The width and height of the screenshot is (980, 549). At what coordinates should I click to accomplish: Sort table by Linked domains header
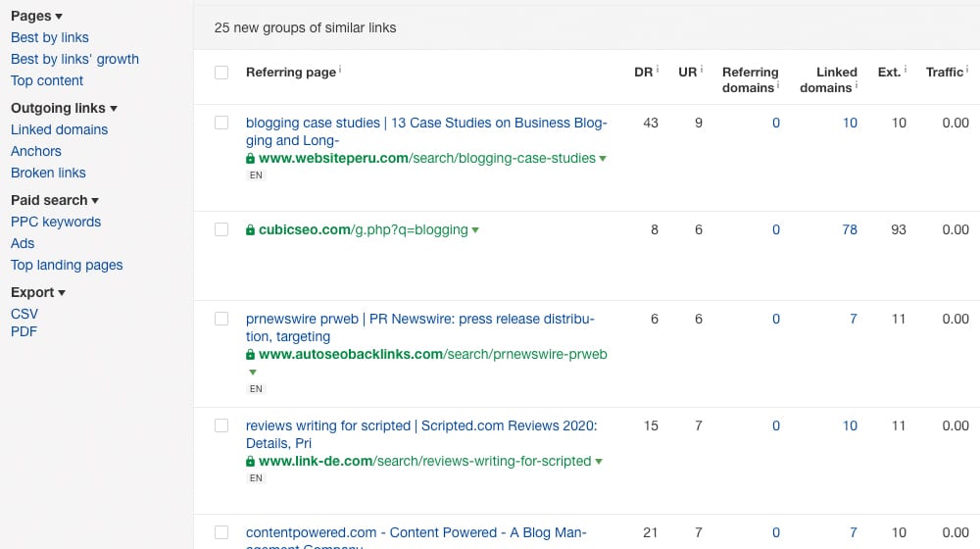pos(828,80)
